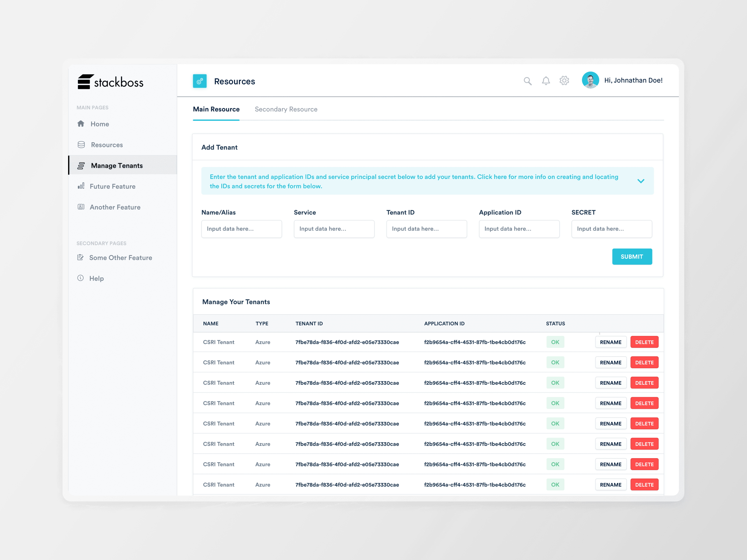This screenshot has width=747, height=560.
Task: Click the stackboss logo
Action: point(110,82)
